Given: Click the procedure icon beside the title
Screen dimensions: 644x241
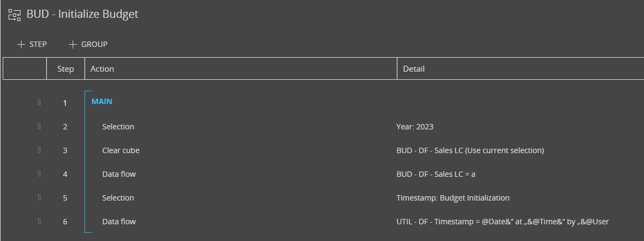Looking at the screenshot, I should (x=15, y=15).
